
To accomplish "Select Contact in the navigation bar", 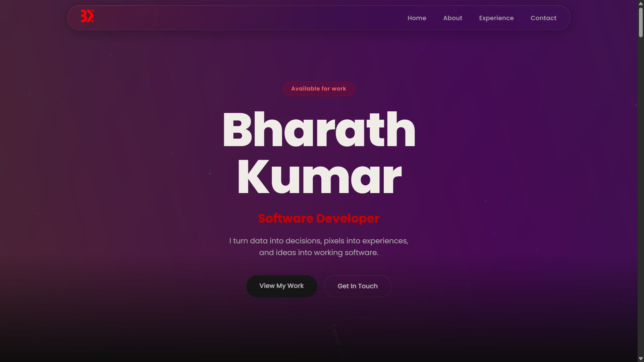I will tap(543, 18).
